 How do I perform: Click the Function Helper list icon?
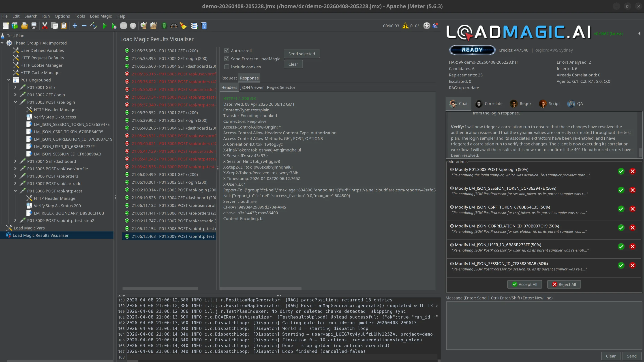tap(194, 26)
